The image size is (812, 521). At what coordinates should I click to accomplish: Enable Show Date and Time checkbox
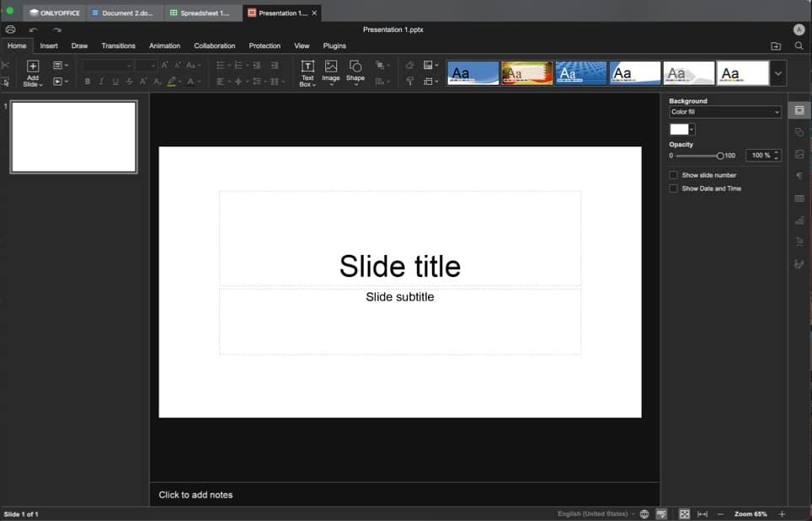coord(673,189)
